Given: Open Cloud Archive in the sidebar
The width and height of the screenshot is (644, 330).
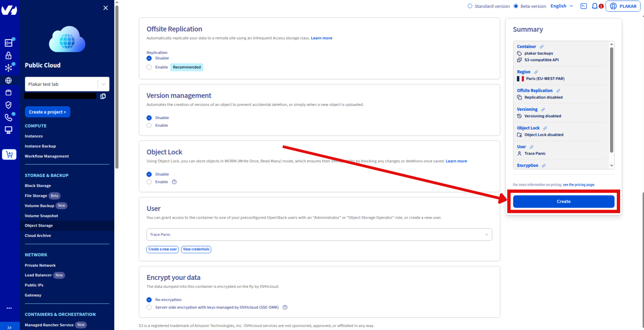Looking at the screenshot, I should point(38,235).
